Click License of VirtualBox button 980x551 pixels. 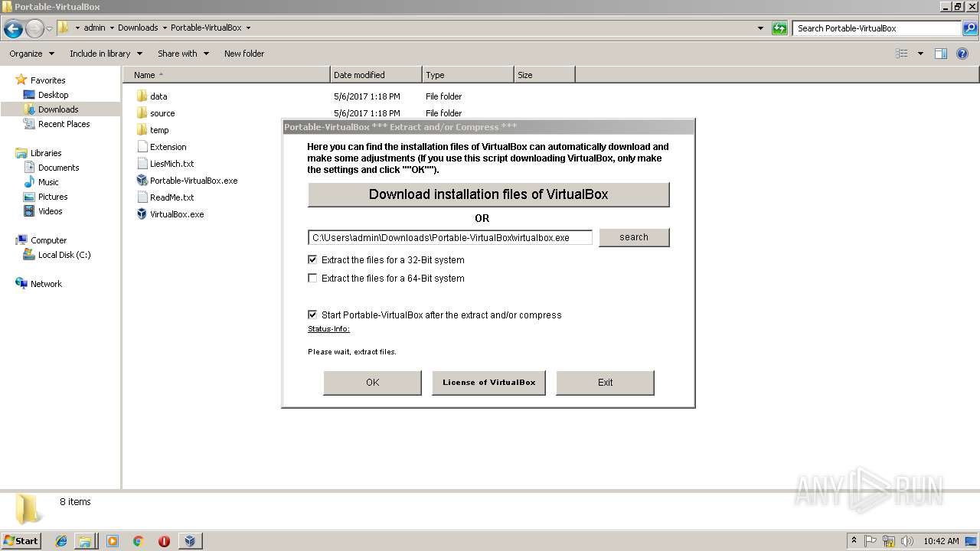coord(488,383)
